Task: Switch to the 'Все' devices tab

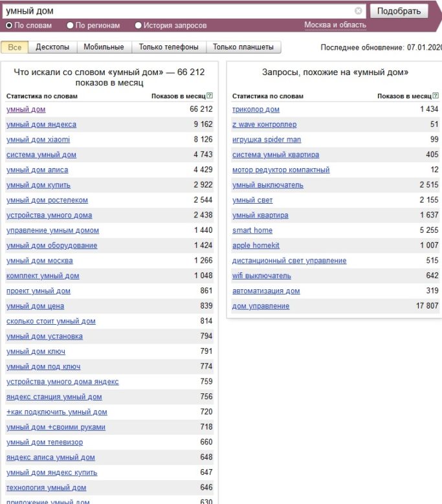Action: tap(14, 47)
